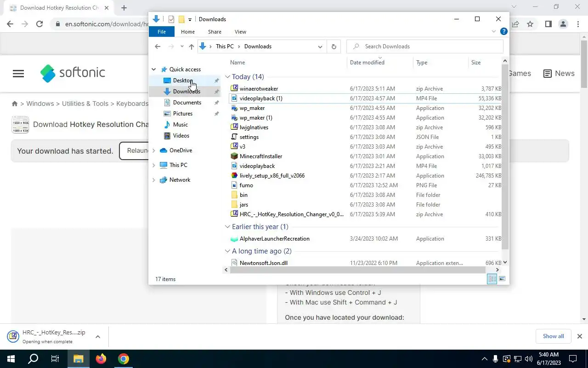Click Properties icon in quick access toolbar

pos(171,19)
